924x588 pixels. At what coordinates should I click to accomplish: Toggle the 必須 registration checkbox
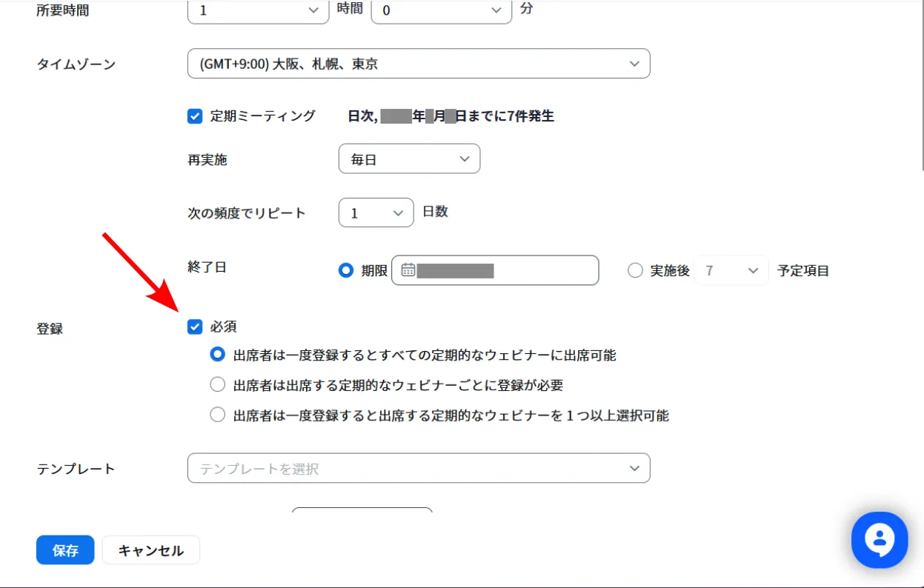point(195,327)
